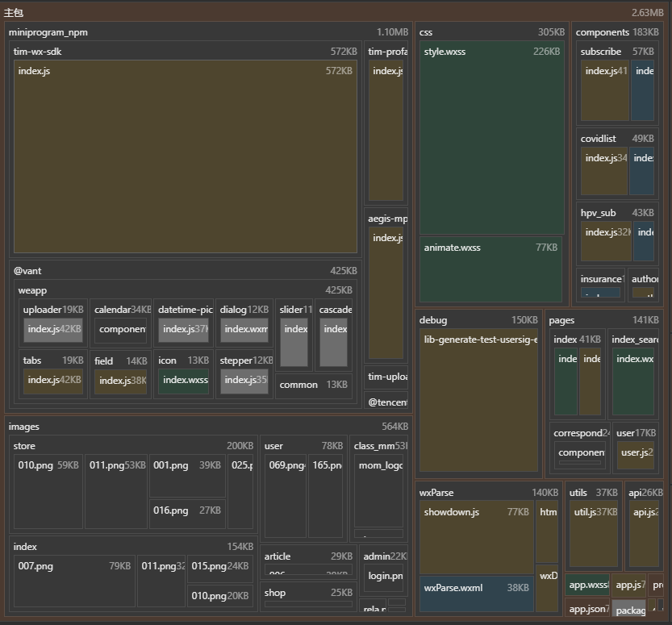Viewport: 672px width, 625px height.
Task: Select the common 13KB block
Action: pos(314,385)
